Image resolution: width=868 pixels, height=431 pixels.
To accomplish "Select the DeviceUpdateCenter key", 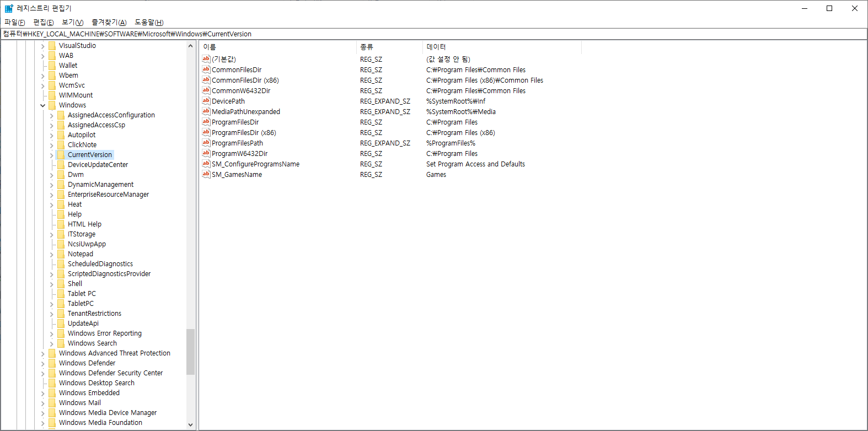I will click(98, 165).
